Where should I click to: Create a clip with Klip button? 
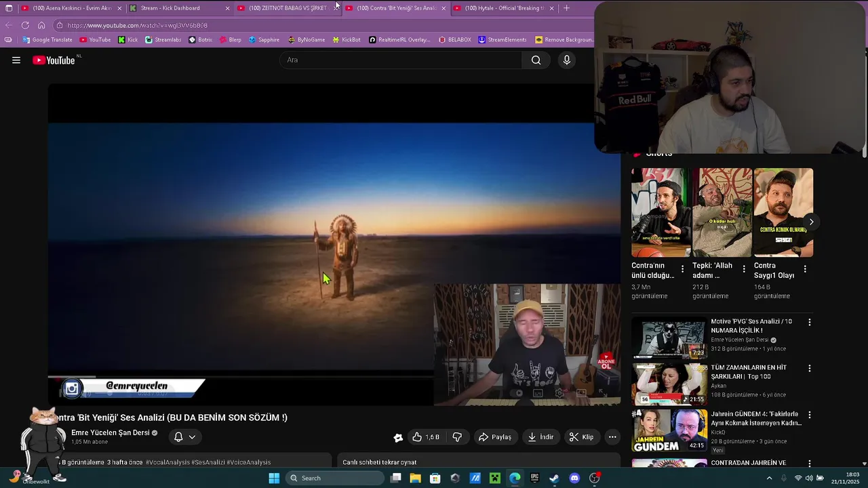[582, 437]
